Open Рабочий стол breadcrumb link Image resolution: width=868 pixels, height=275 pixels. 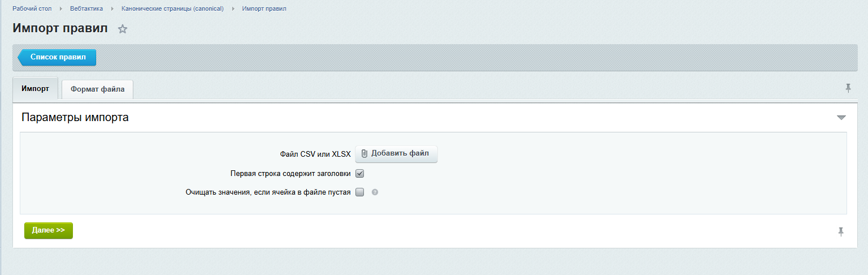click(x=32, y=9)
